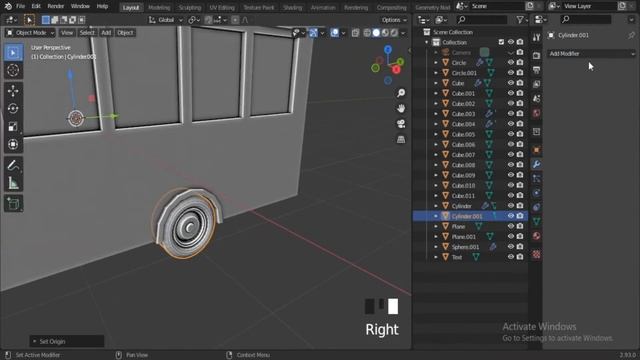Switch to the Modeling workspace tab

[159, 7]
